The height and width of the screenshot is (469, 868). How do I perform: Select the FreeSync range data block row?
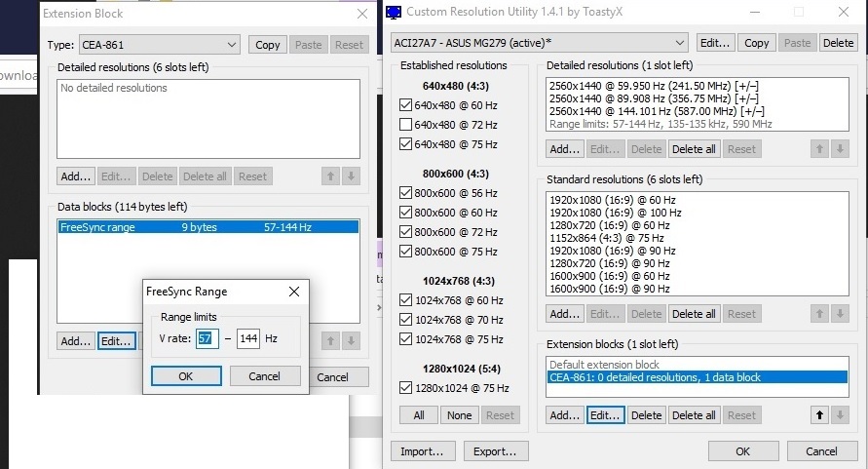[208, 227]
